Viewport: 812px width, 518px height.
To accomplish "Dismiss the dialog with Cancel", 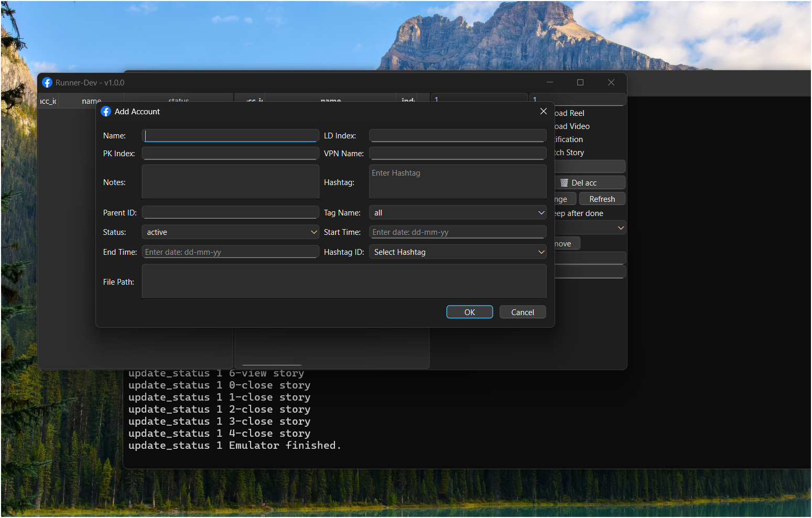I will (522, 311).
